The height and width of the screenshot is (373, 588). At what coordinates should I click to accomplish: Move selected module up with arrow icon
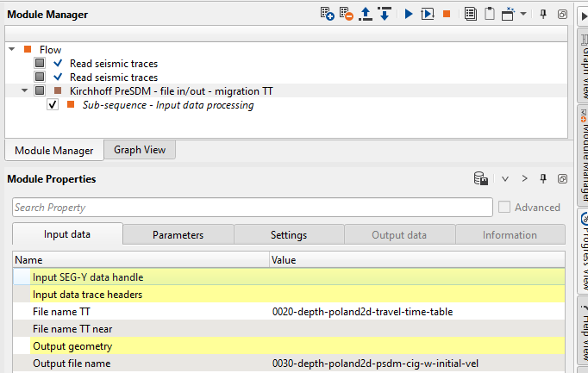point(366,14)
